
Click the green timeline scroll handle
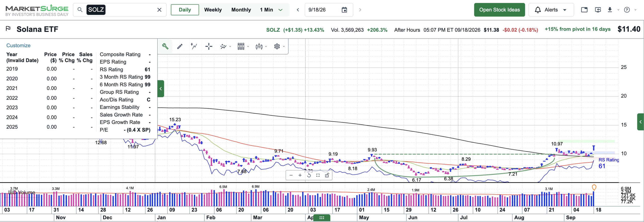(x=322, y=218)
